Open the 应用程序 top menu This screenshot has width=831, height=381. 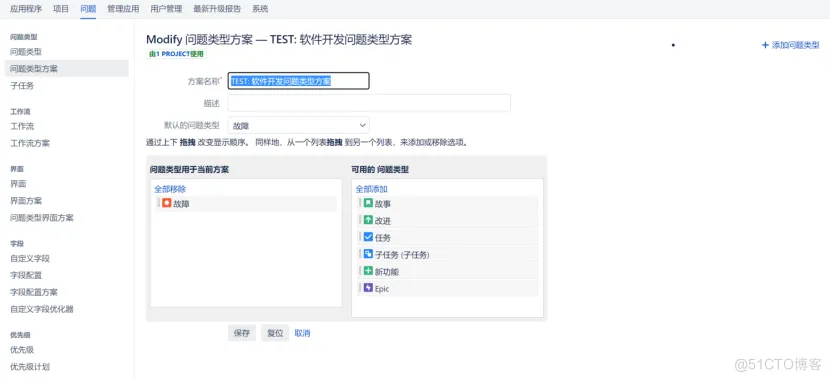tap(26, 8)
